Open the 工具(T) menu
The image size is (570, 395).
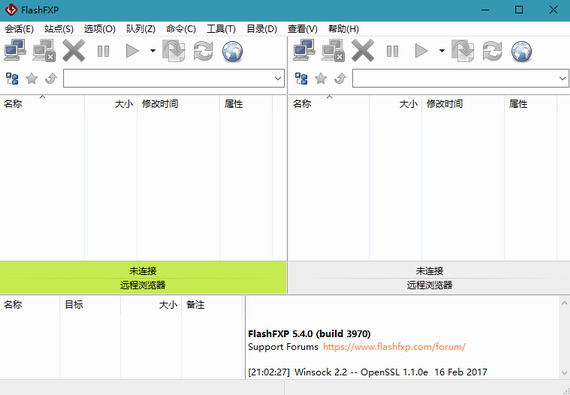pyautogui.click(x=221, y=29)
